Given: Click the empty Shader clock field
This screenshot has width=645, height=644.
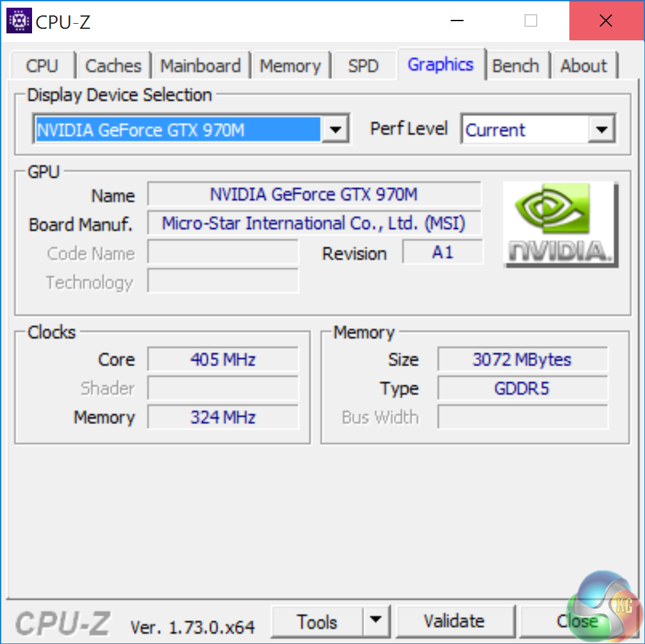Looking at the screenshot, I should (223, 388).
